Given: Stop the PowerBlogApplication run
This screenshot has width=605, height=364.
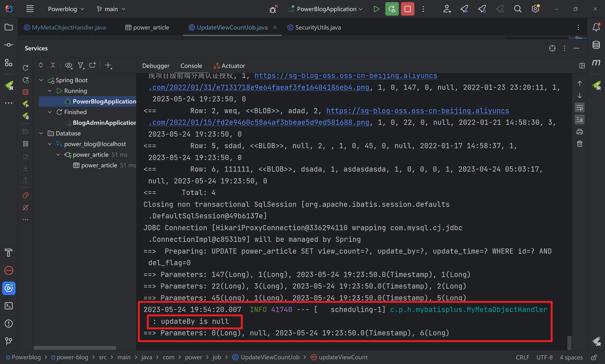Looking at the screenshot, I should (x=407, y=9).
